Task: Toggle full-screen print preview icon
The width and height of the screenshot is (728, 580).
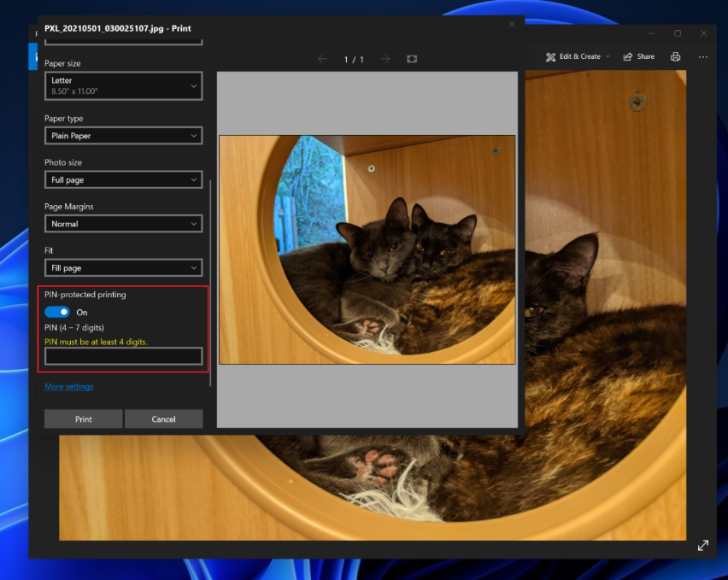Action: click(412, 59)
